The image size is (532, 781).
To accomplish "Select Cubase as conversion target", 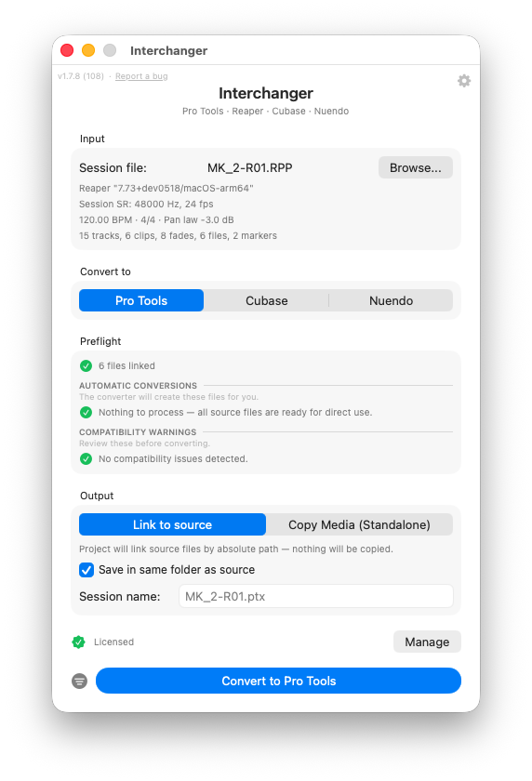I will (267, 300).
